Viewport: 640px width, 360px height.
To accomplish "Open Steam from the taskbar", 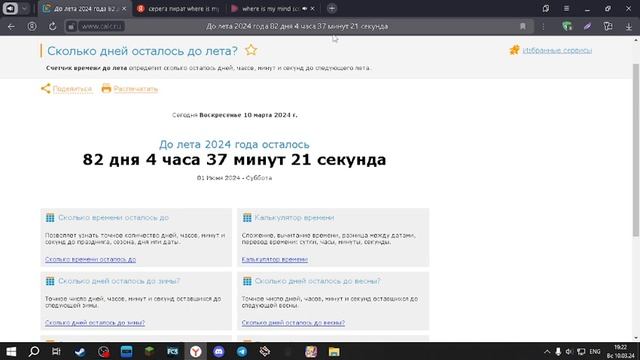I will [80, 351].
